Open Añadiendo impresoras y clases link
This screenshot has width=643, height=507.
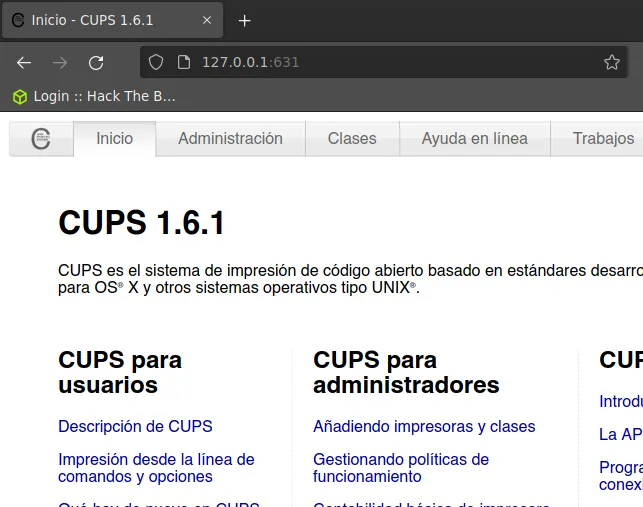coord(424,427)
